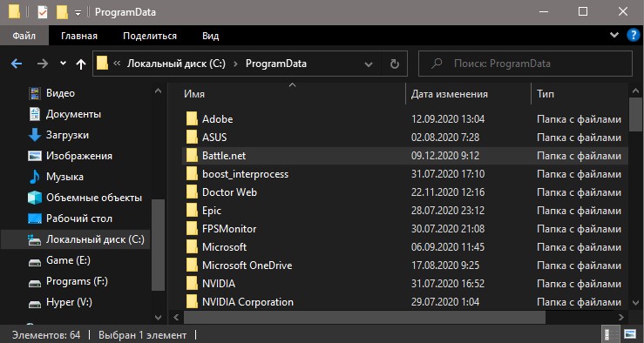Select Локальный диск (C:) in navigation pane
The image size is (644, 343).
click(76, 239)
